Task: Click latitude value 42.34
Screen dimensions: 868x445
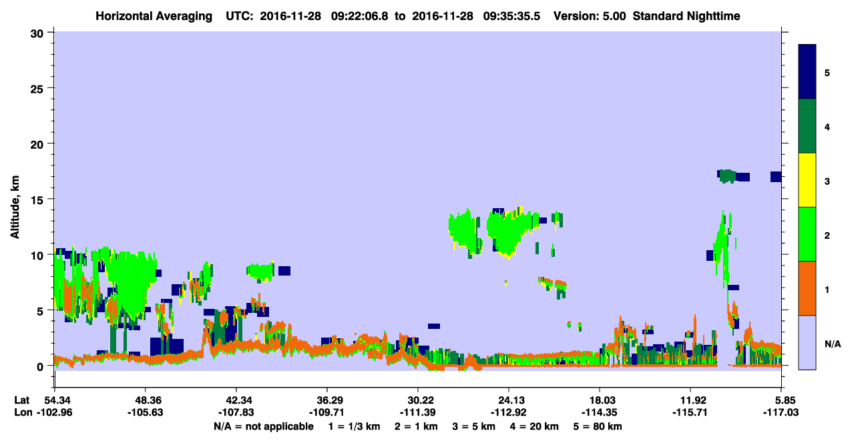Action: (236, 400)
